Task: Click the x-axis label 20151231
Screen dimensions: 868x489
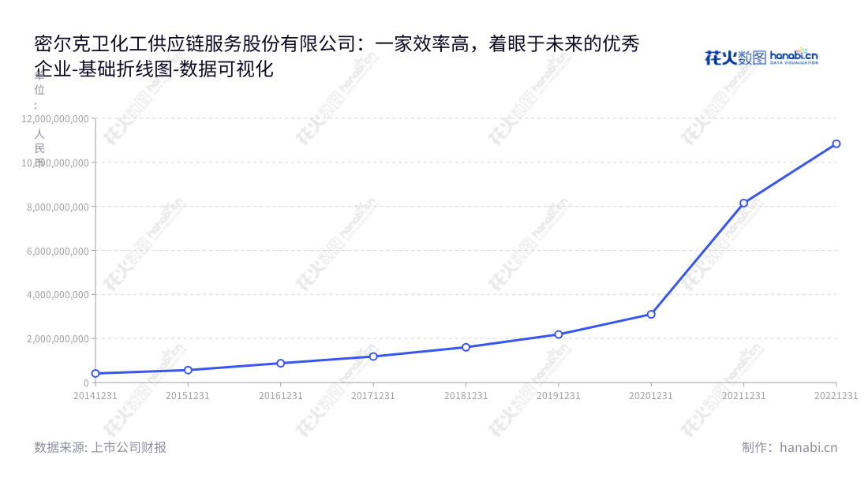Action: tap(189, 395)
